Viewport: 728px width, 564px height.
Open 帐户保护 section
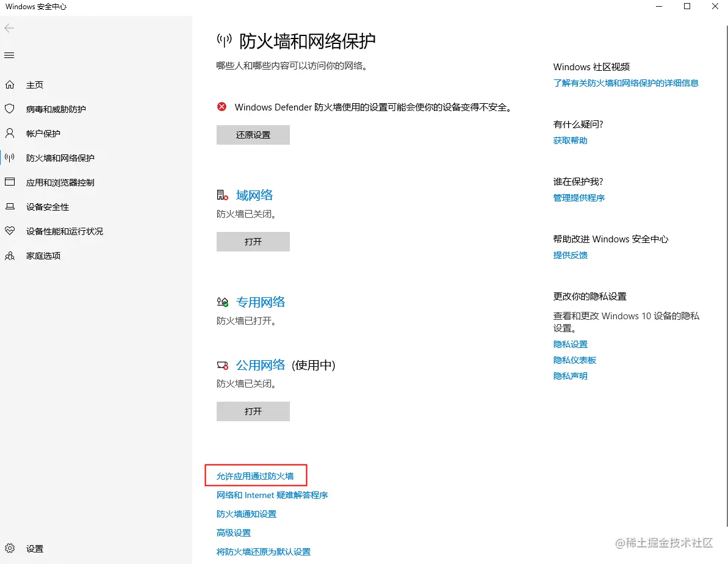[43, 134]
